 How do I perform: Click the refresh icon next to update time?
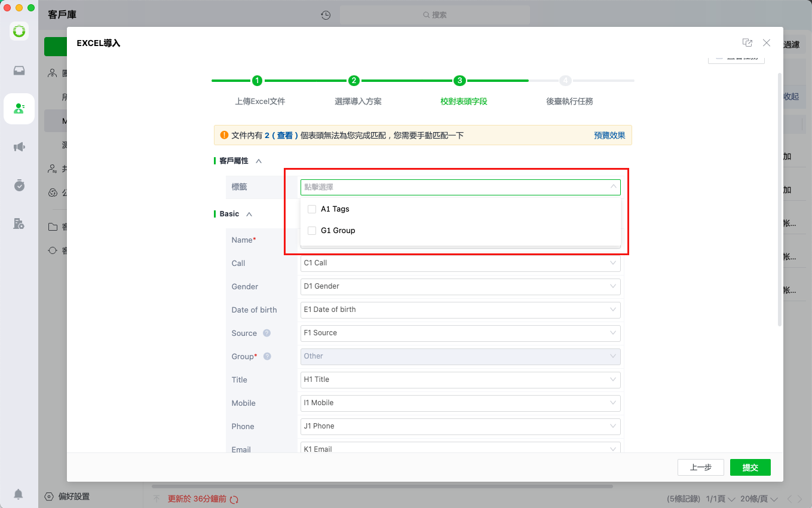tap(234, 499)
